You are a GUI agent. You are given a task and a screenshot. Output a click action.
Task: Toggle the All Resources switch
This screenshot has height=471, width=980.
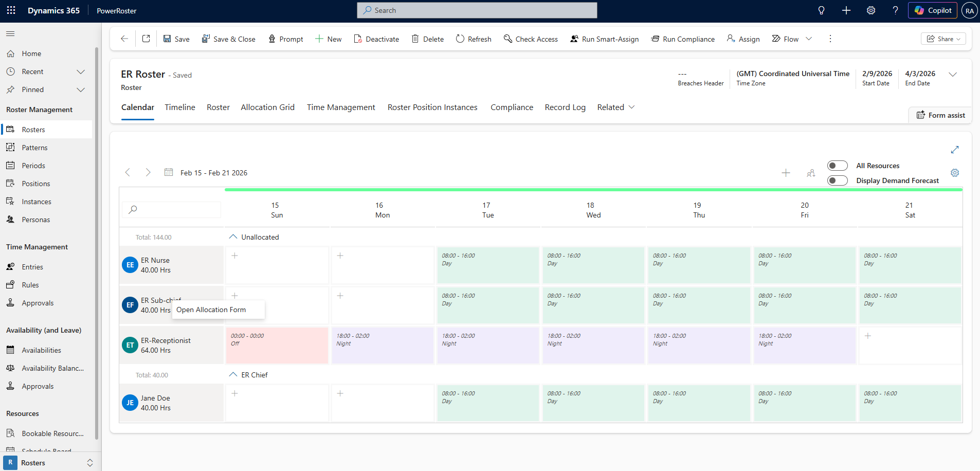pos(837,166)
